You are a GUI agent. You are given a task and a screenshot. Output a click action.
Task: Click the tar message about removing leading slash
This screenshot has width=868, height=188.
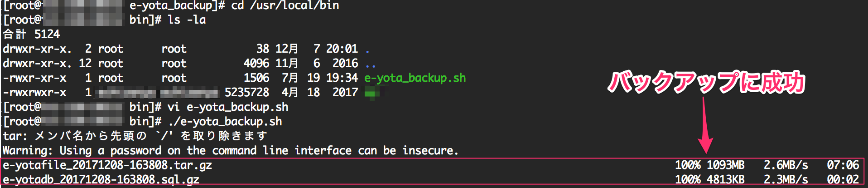point(135,136)
